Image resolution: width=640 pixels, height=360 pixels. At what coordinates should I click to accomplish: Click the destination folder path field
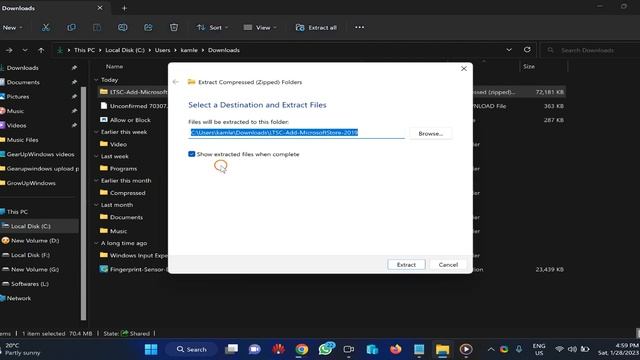296,133
